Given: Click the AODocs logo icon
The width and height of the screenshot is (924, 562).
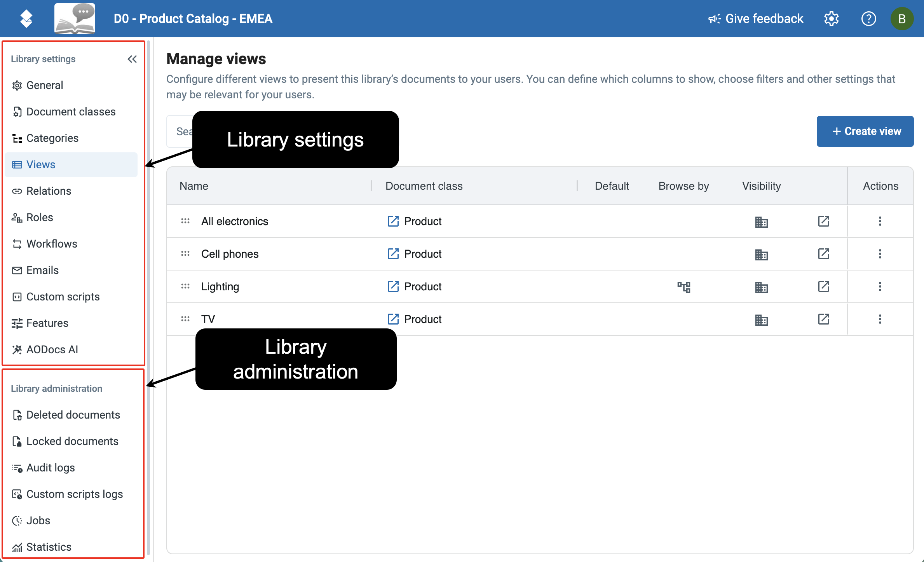Looking at the screenshot, I should tap(26, 19).
